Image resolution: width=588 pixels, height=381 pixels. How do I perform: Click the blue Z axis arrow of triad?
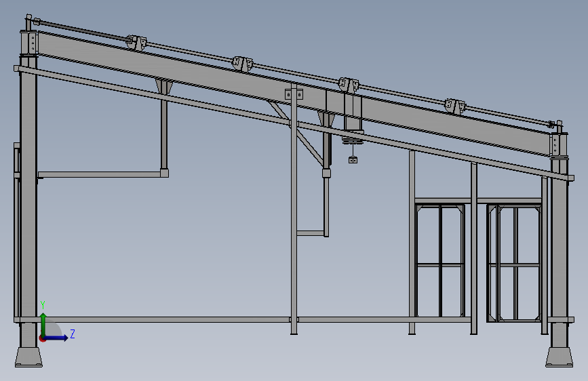tap(56, 338)
